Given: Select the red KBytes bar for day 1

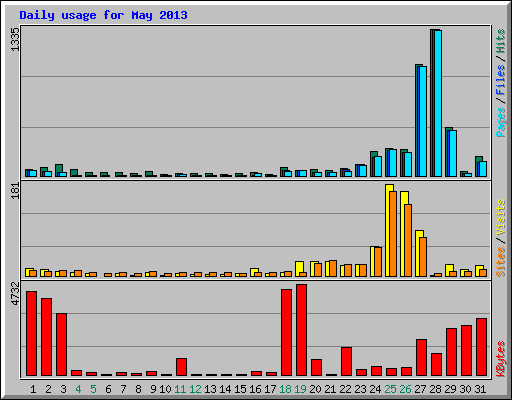Looking at the screenshot, I should (31, 333).
